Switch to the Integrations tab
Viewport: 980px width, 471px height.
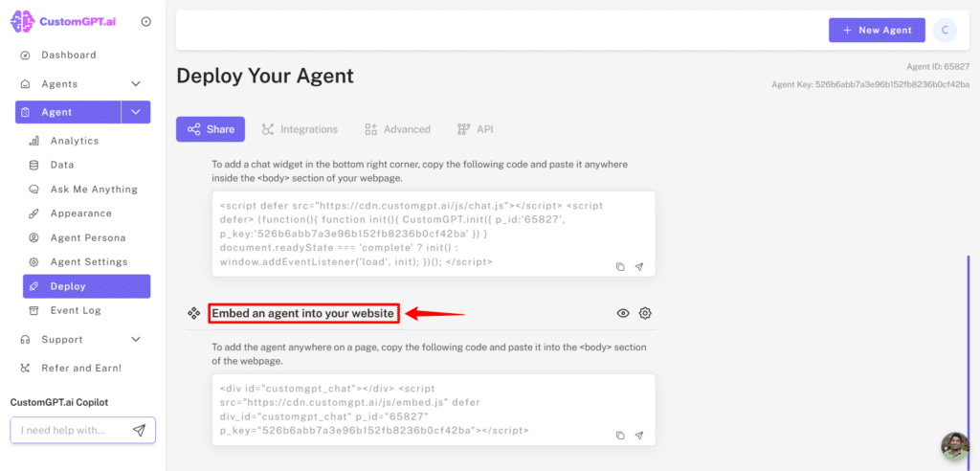click(x=300, y=129)
